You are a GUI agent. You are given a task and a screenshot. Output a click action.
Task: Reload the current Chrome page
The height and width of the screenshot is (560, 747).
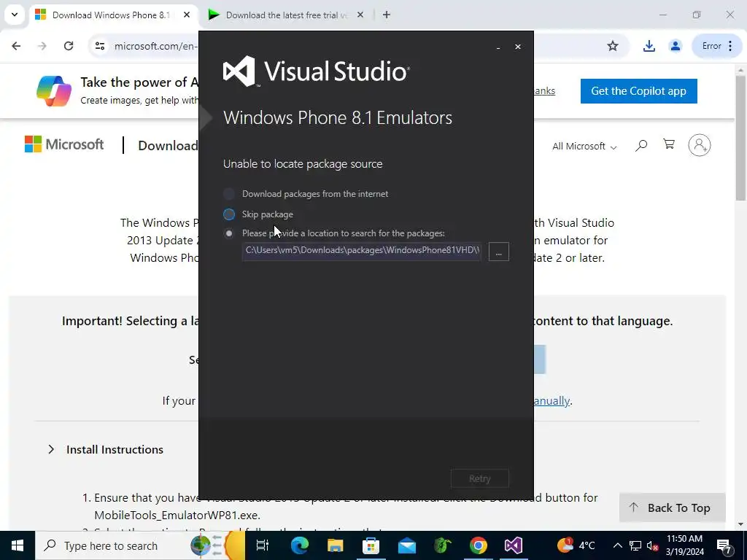click(69, 46)
